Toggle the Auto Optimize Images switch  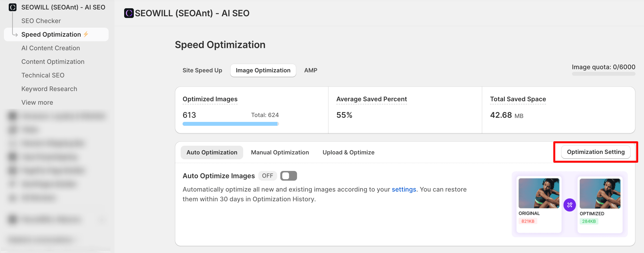click(288, 176)
